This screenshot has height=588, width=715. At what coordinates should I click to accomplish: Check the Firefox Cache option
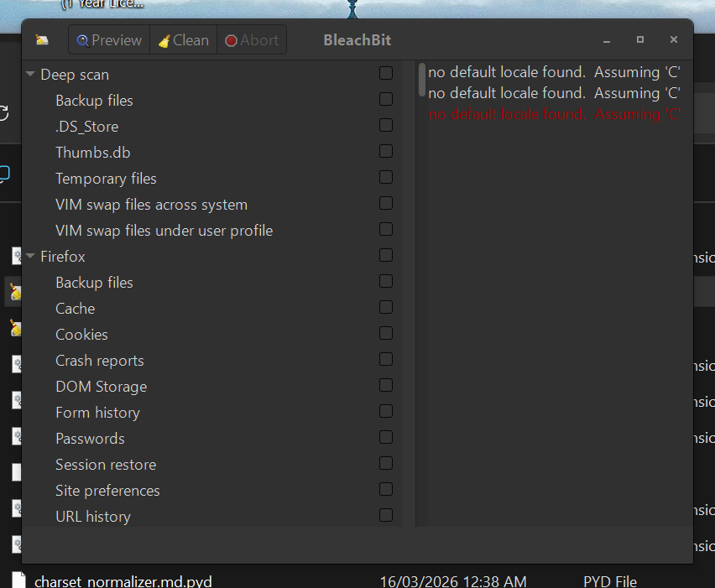[x=386, y=307]
